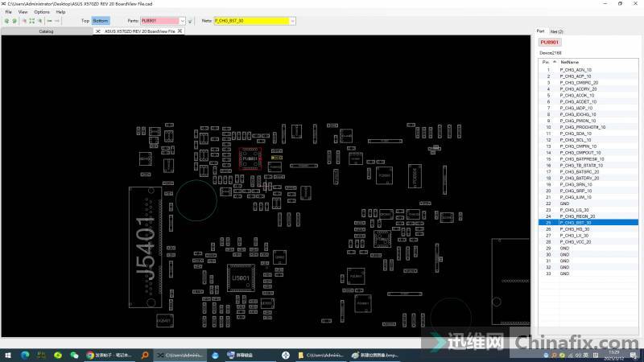Select highlighted pin 25 row P_CHG_BST_30
This screenshot has width=644, height=362.
click(588, 223)
